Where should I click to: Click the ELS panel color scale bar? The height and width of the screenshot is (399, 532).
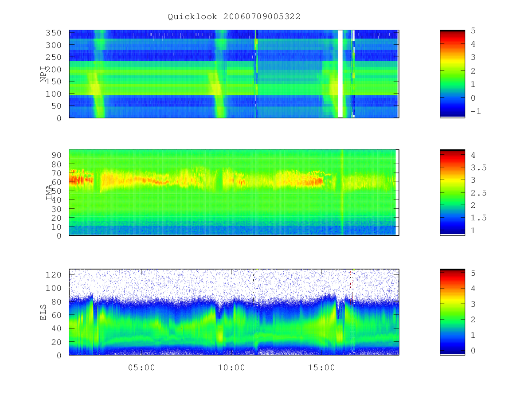(452, 312)
